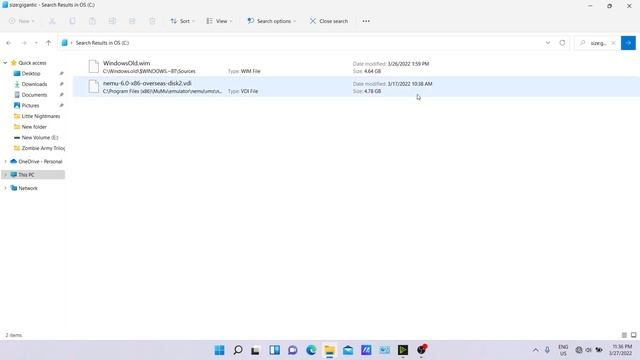This screenshot has width=640, height=360.
Task: Open the Little Nightmares folder in sidebar
Action: tap(40, 116)
